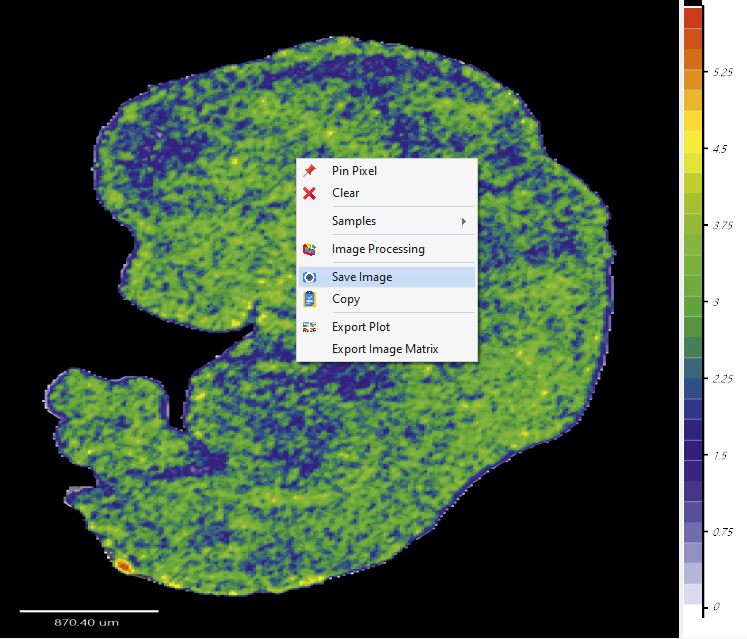Click the Image Processing icon
The height and width of the screenshot is (639, 747).
pos(310,249)
